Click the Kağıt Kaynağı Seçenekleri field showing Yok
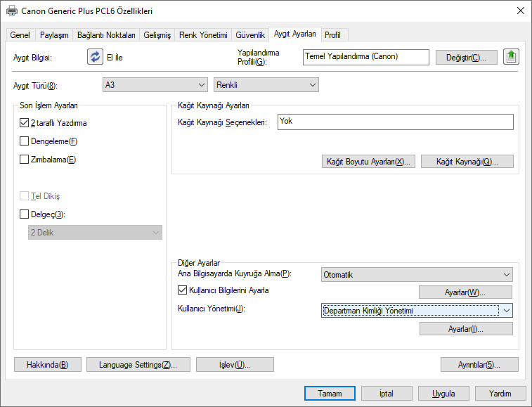This screenshot has width=532, height=407. [x=395, y=122]
